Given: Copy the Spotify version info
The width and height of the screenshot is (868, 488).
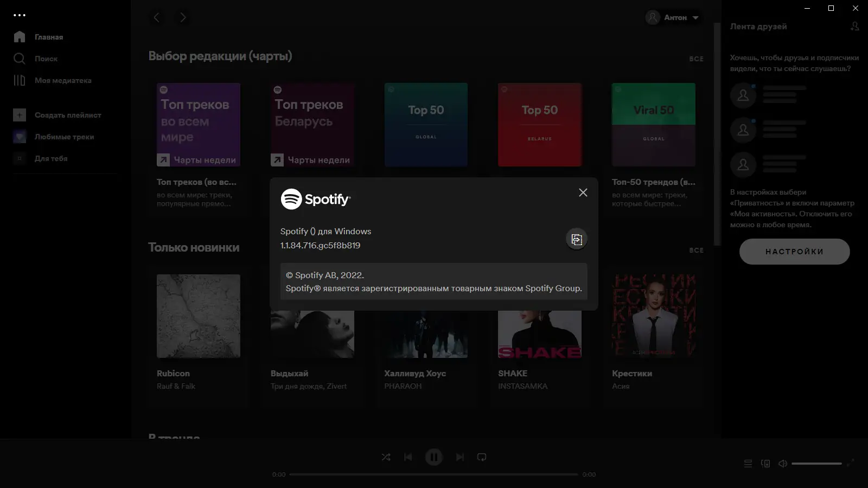Looking at the screenshot, I should (x=577, y=239).
